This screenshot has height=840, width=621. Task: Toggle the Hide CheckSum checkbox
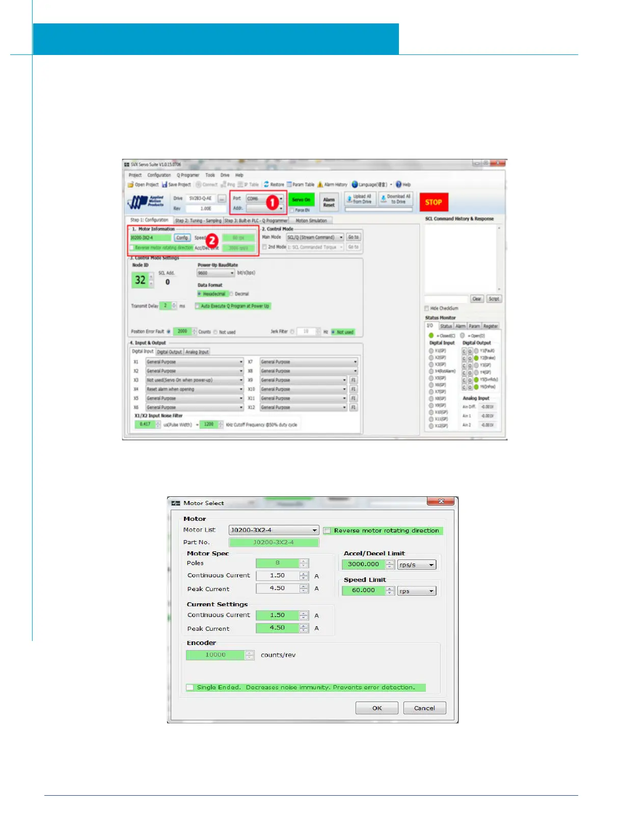427,309
